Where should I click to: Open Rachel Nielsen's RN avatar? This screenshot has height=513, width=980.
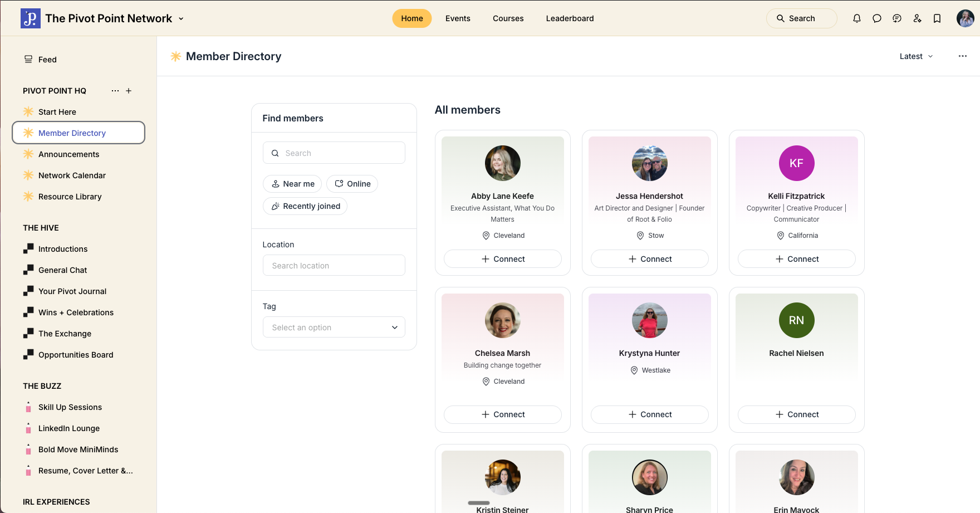pyautogui.click(x=797, y=320)
